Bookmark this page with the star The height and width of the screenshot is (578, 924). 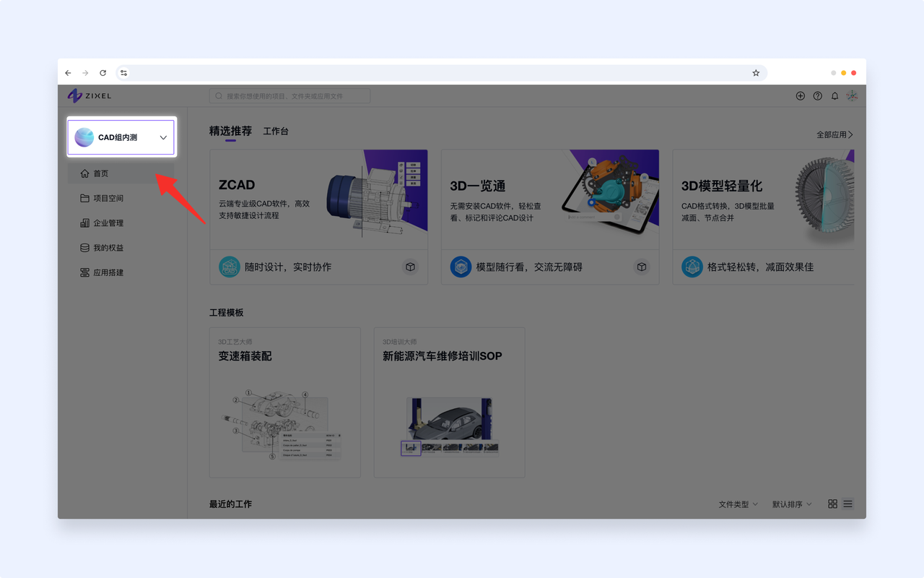pyautogui.click(x=756, y=73)
